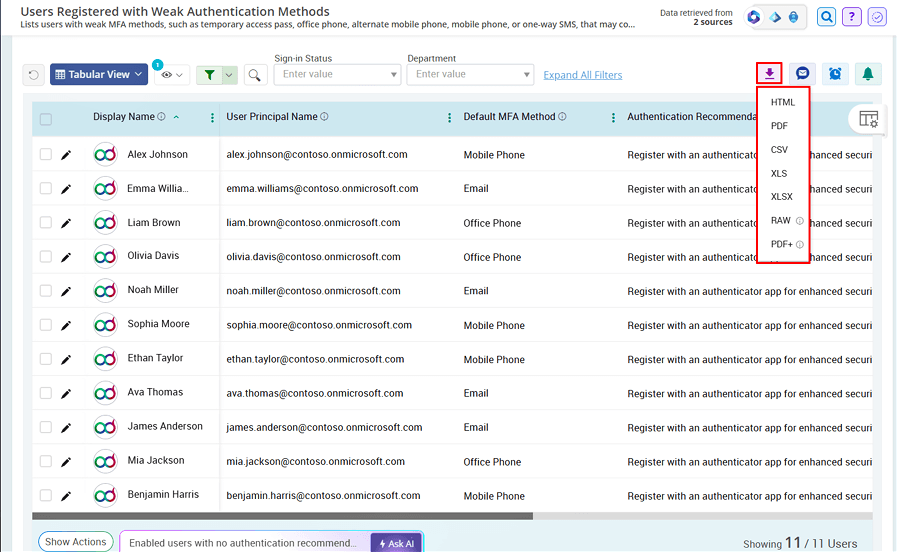Click Office Phone in Mia Jackson row
Viewport: 897px width, 552px height.
point(492,462)
